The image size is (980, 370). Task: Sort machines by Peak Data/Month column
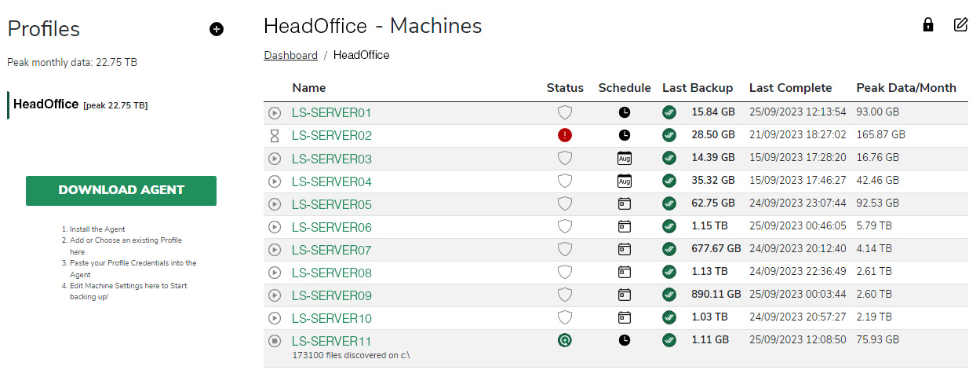tap(907, 88)
